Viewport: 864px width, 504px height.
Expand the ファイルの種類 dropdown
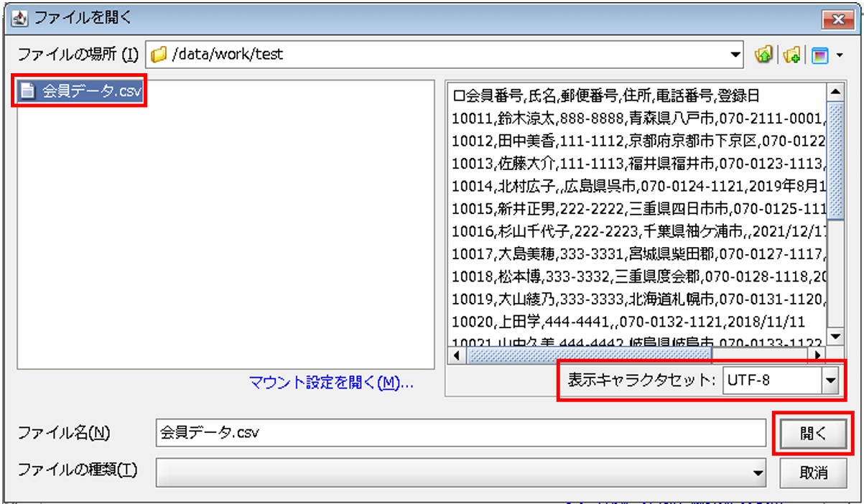pyautogui.click(x=758, y=472)
